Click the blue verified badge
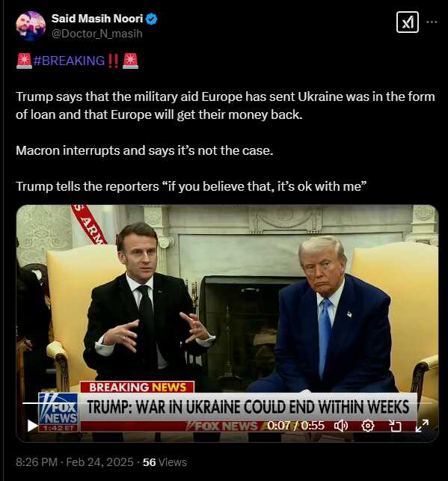 pos(152,19)
